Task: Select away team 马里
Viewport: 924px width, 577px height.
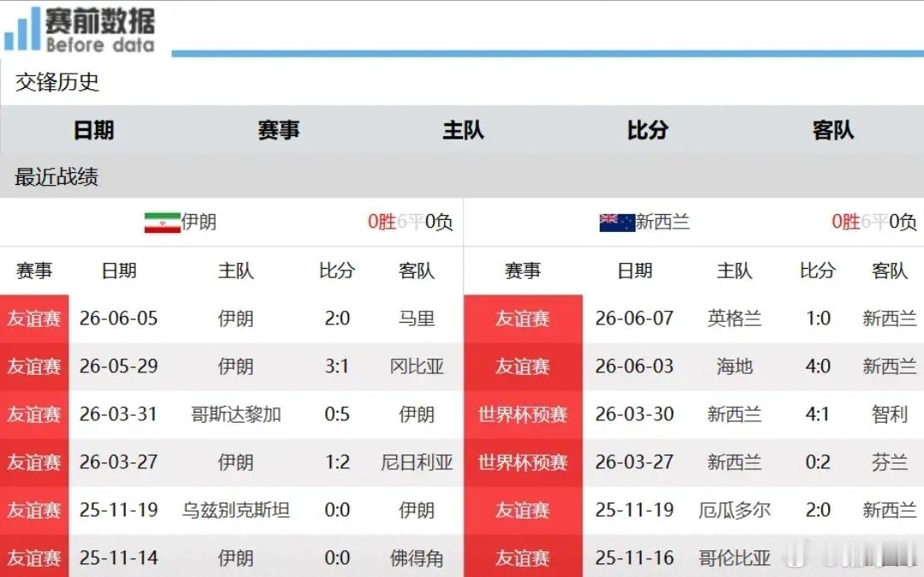Action: 417,318
